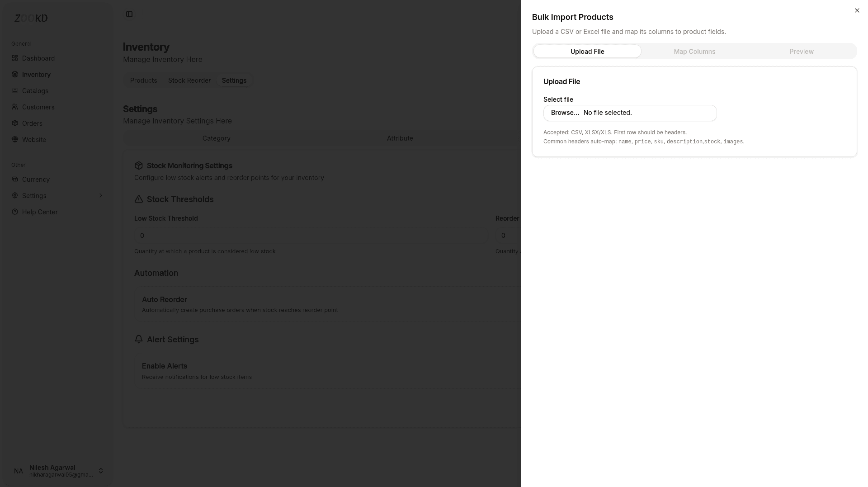Viewport: 868px width, 487px height.
Task: Expand the Settings sidebar chevron
Action: click(x=101, y=195)
